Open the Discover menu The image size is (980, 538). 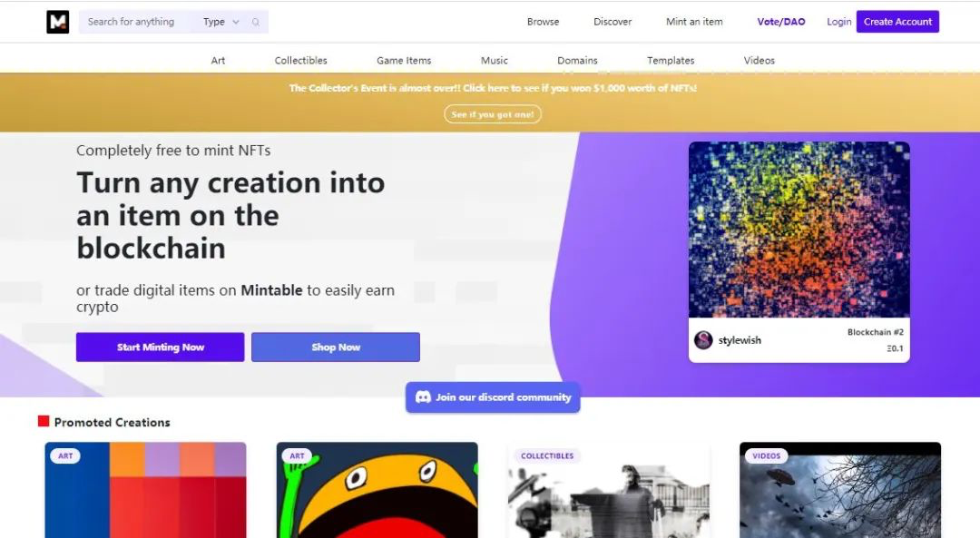coord(612,22)
